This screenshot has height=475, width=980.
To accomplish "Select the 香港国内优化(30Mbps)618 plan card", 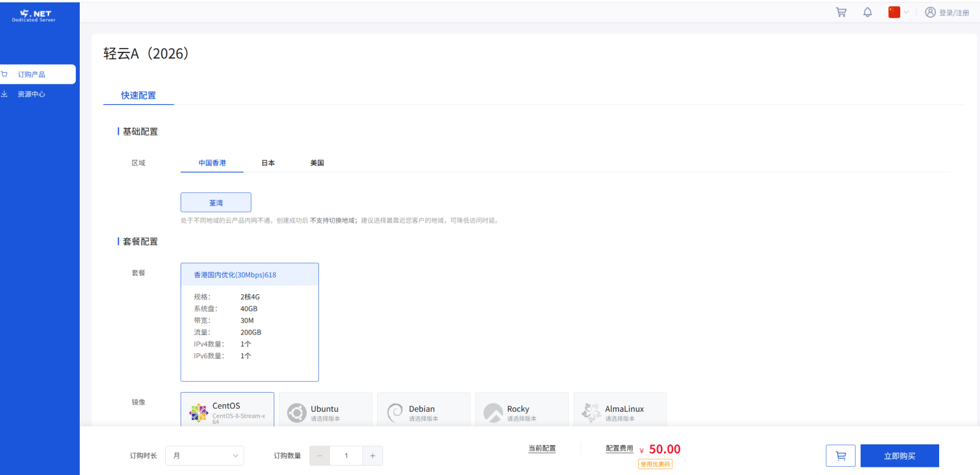I will [x=249, y=322].
